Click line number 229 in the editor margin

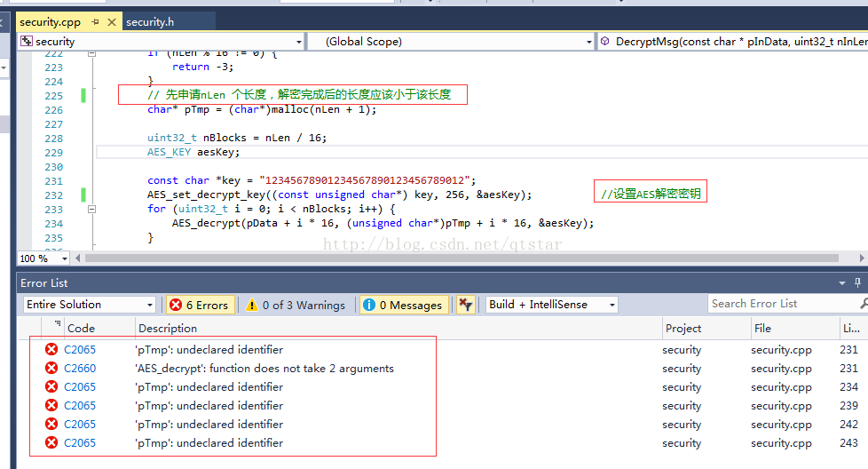coord(54,153)
